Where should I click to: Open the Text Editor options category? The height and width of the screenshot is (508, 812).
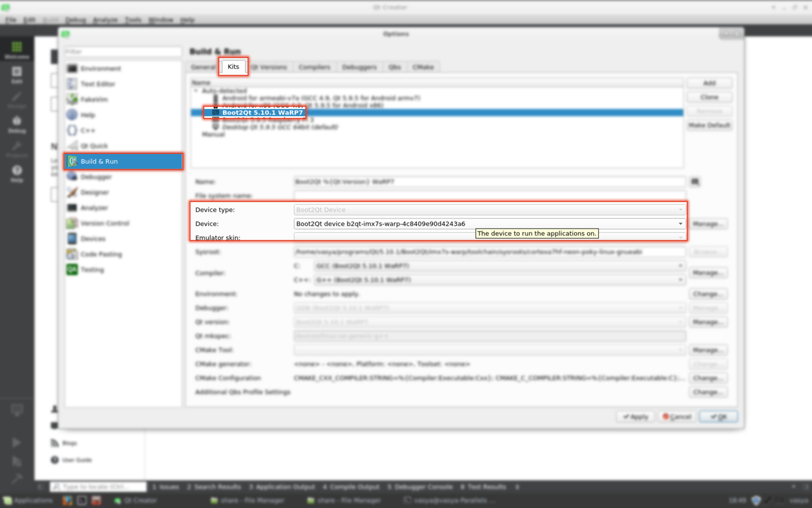tap(123, 84)
